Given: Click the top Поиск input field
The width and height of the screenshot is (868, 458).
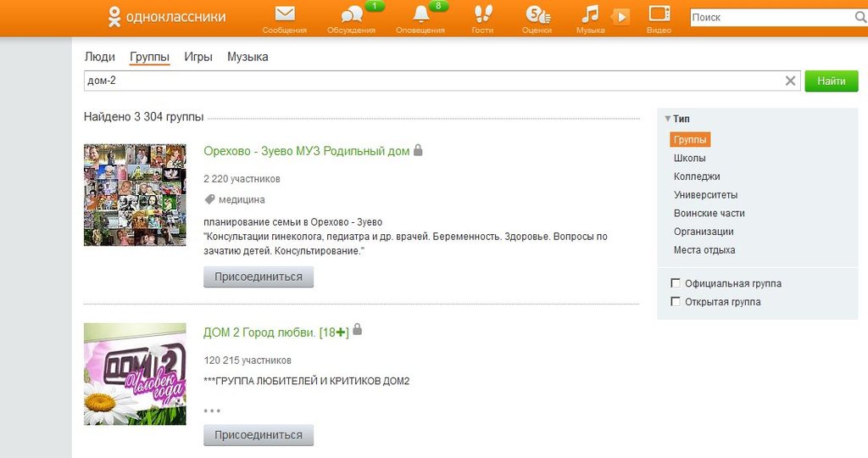Looking at the screenshot, I should [x=771, y=17].
